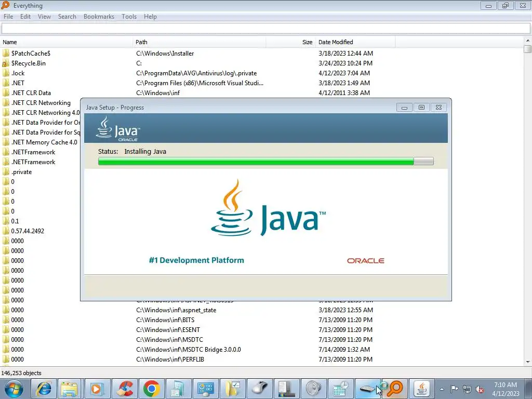Minimize the Java Setup window
532x399 pixels.
(x=404, y=108)
